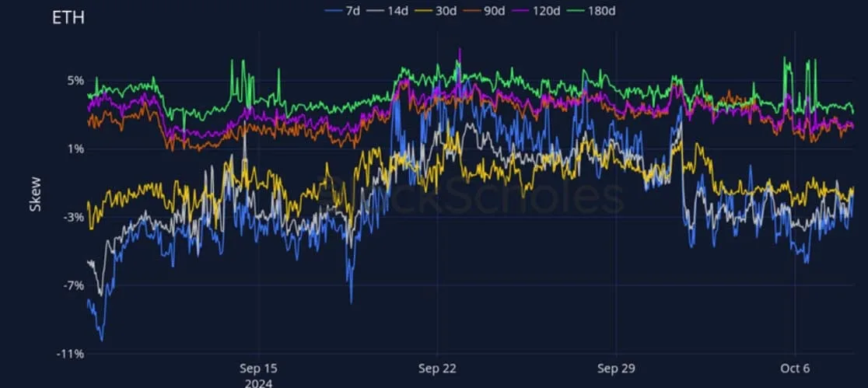The width and height of the screenshot is (868, 388).
Task: Click the ETH chart title
Action: click(68, 18)
